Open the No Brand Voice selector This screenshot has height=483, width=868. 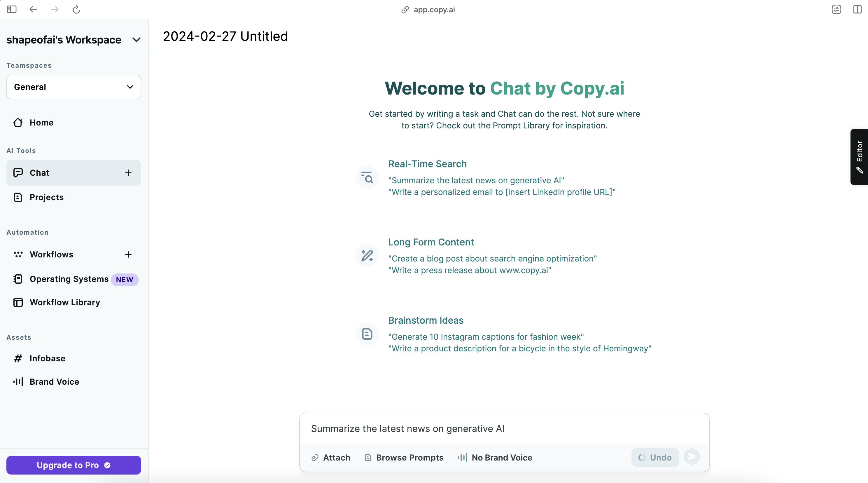tap(495, 457)
